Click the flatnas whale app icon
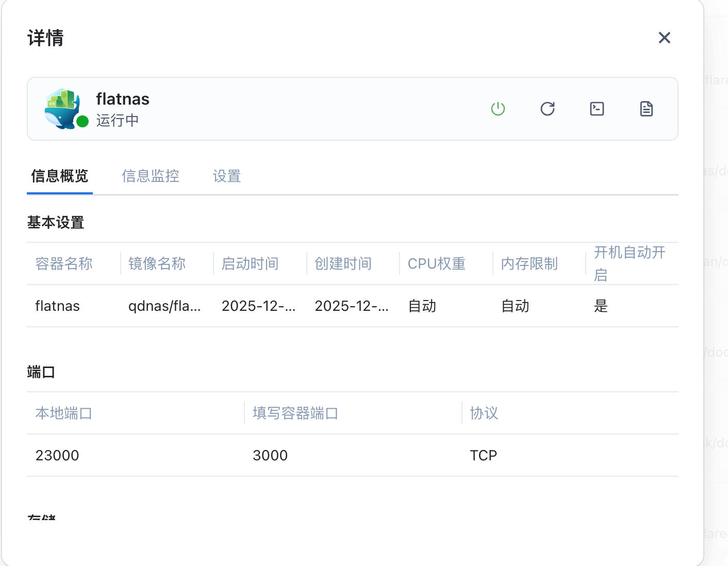Screen dimensions: 728x566 (x=62, y=108)
